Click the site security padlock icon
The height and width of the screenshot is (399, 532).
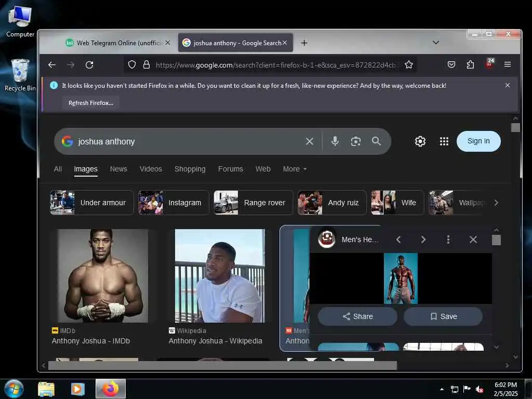click(x=146, y=64)
